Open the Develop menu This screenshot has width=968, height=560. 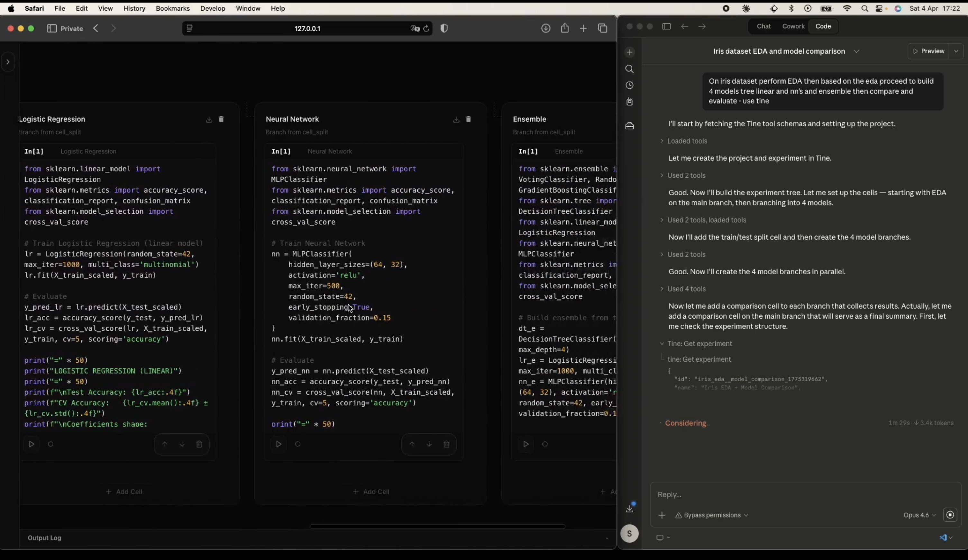[x=213, y=8]
